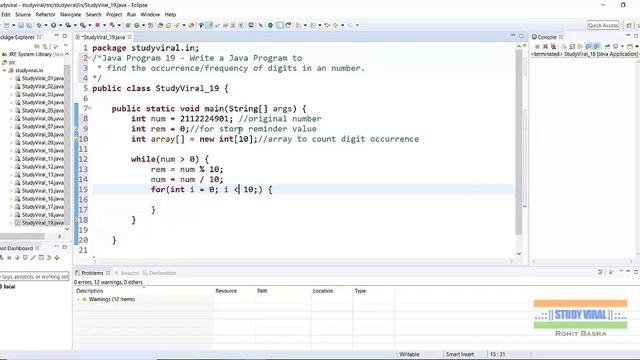Open the Source menu
This screenshot has height=360, width=640.
click(23, 14)
